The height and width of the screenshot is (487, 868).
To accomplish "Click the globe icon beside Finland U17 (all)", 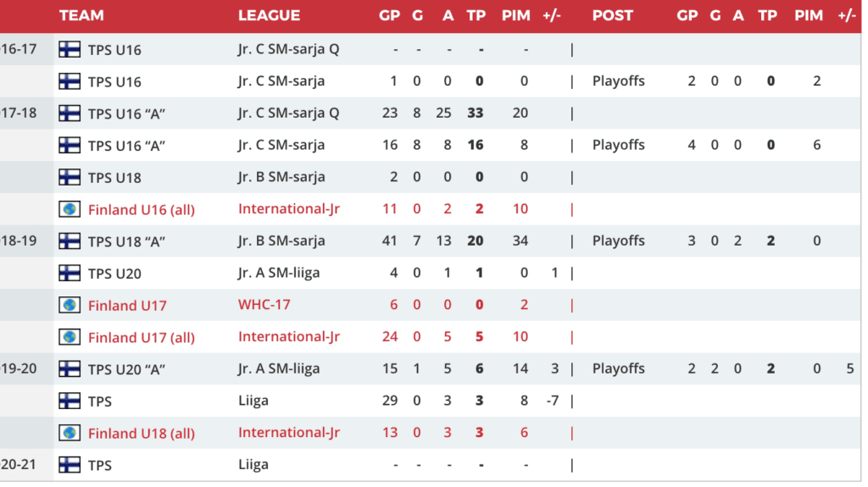I will click(70, 337).
